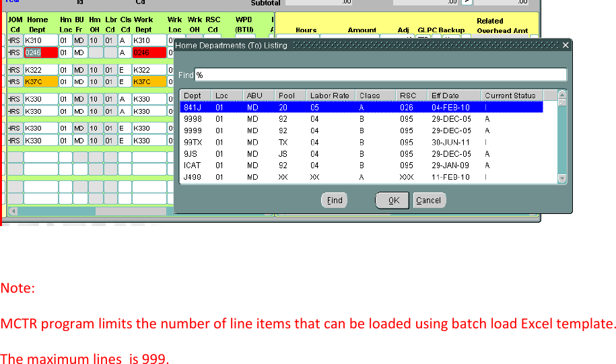Click the RSC column header in the listing
This screenshot has height=364, width=616.
[x=412, y=96]
